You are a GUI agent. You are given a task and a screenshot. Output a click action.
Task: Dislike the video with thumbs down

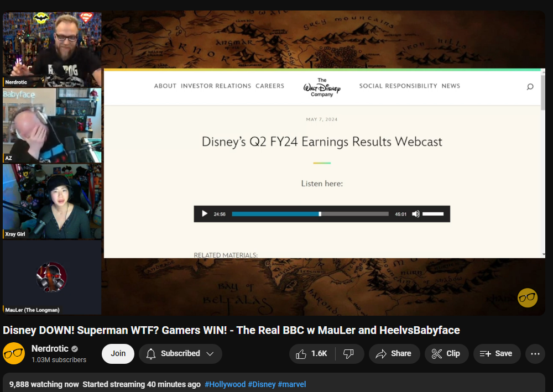click(x=349, y=354)
